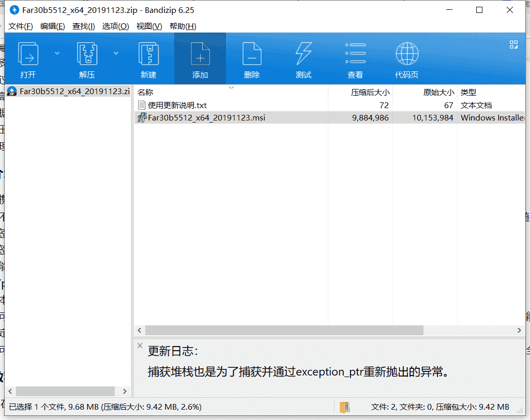This screenshot has height=420, width=530.
Task: Click the 更新日志 comment heading
Action: tap(173, 351)
